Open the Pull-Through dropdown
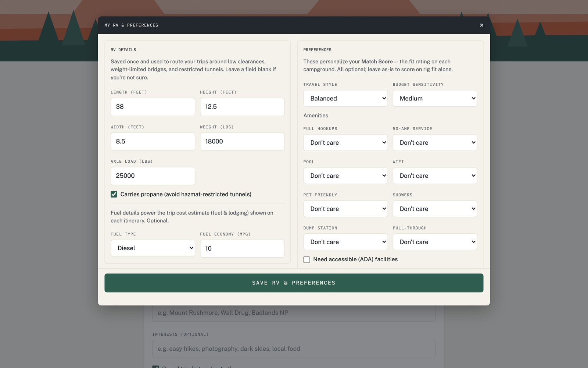588x368 pixels. (435, 242)
